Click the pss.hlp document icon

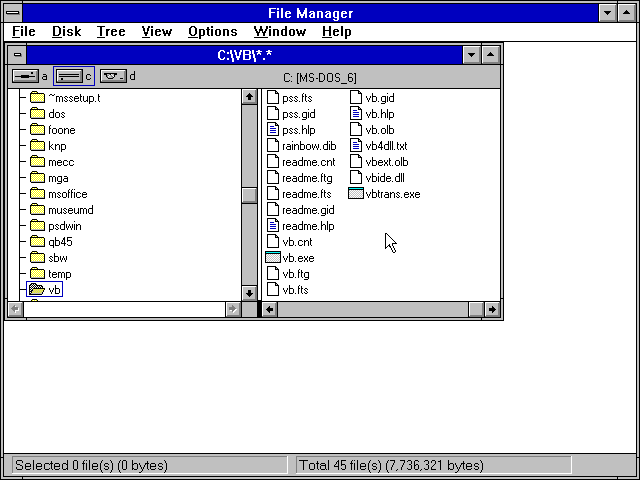(273, 130)
